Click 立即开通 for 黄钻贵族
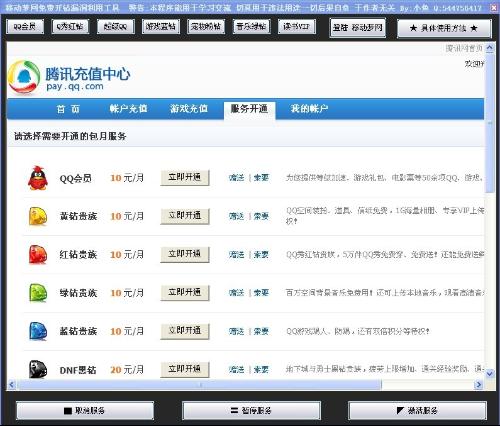This screenshot has height=426, width=500. (185, 216)
